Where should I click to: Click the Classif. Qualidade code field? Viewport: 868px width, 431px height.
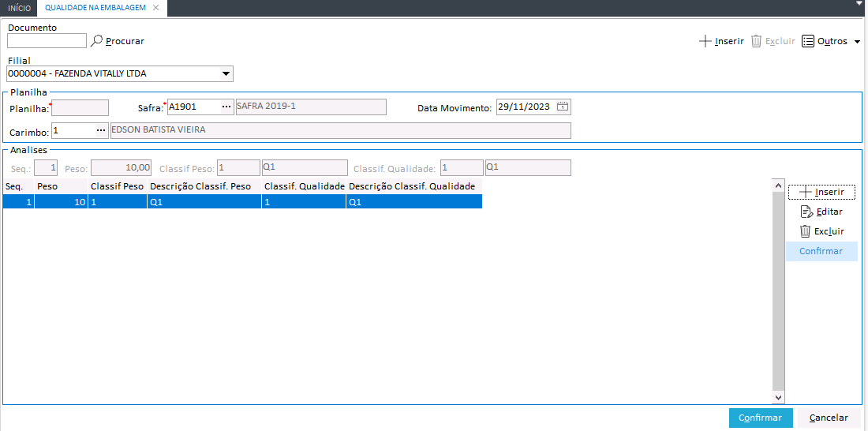(462, 167)
